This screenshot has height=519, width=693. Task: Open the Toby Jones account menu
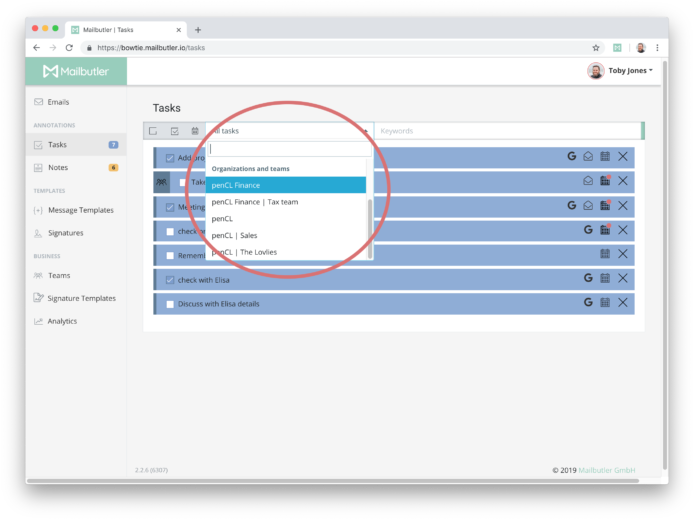click(620, 71)
